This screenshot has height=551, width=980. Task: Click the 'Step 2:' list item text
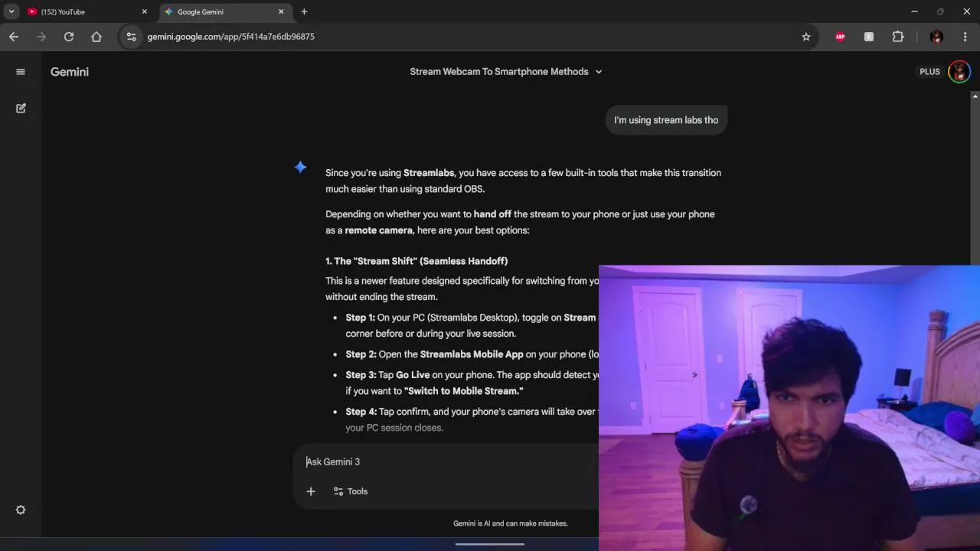(472, 354)
